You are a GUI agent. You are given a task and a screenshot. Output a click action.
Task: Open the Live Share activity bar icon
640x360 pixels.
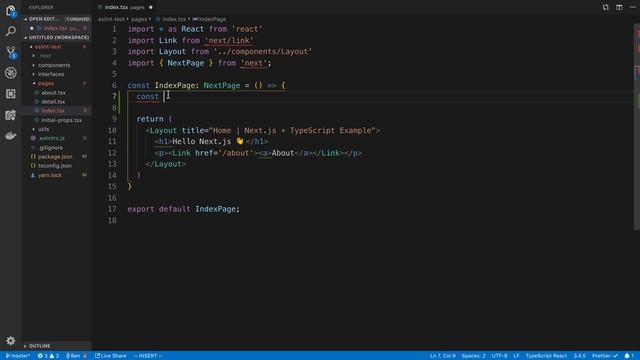pos(11,115)
